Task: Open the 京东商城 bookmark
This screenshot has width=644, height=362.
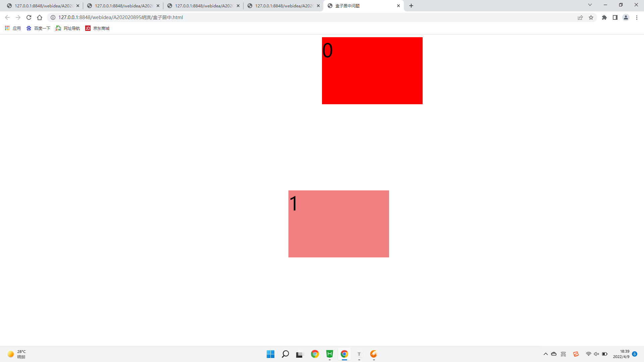Action: click(98, 28)
